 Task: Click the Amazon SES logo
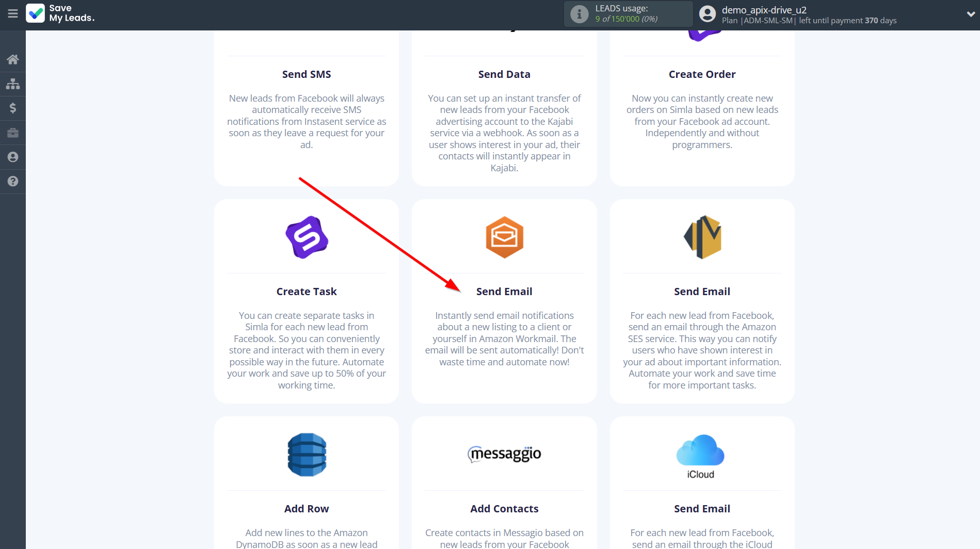702,237
